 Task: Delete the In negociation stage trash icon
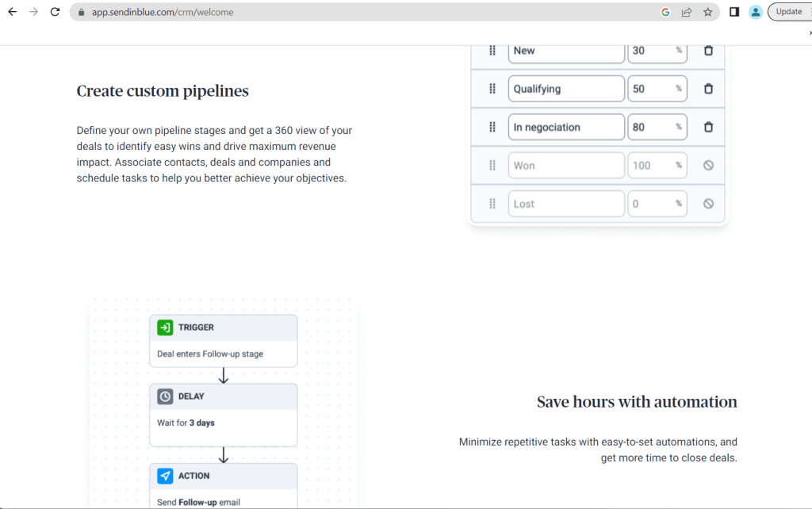point(708,127)
